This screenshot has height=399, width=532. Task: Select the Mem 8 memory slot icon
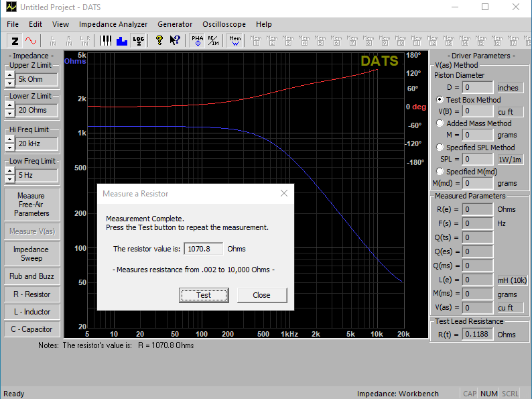tap(369, 41)
